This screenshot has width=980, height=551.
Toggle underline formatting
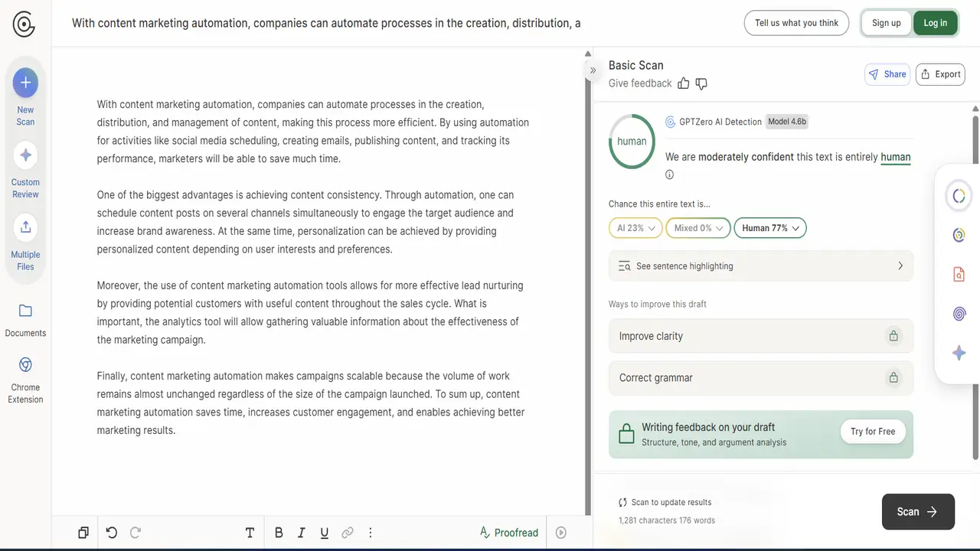pos(325,533)
